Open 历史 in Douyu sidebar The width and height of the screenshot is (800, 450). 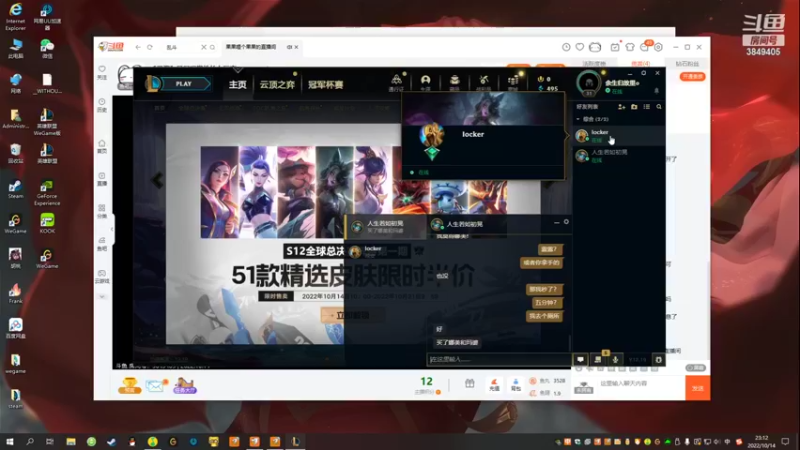(102, 106)
